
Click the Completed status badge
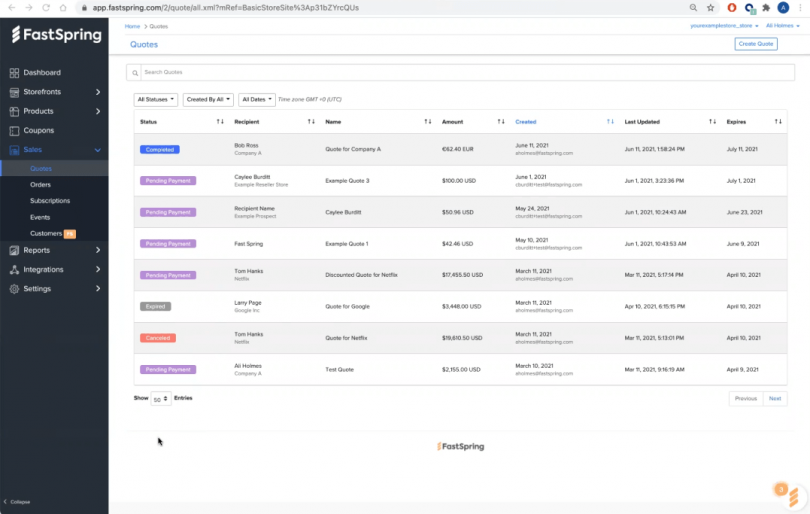point(160,150)
